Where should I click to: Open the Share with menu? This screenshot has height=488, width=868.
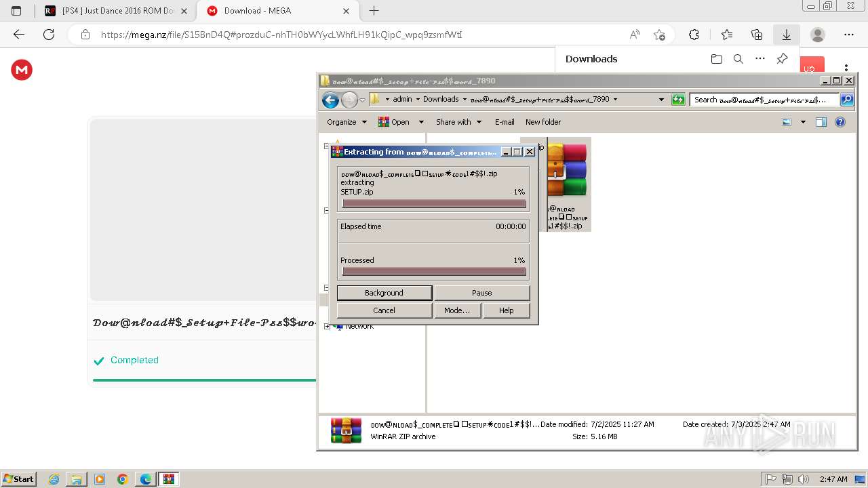458,122
